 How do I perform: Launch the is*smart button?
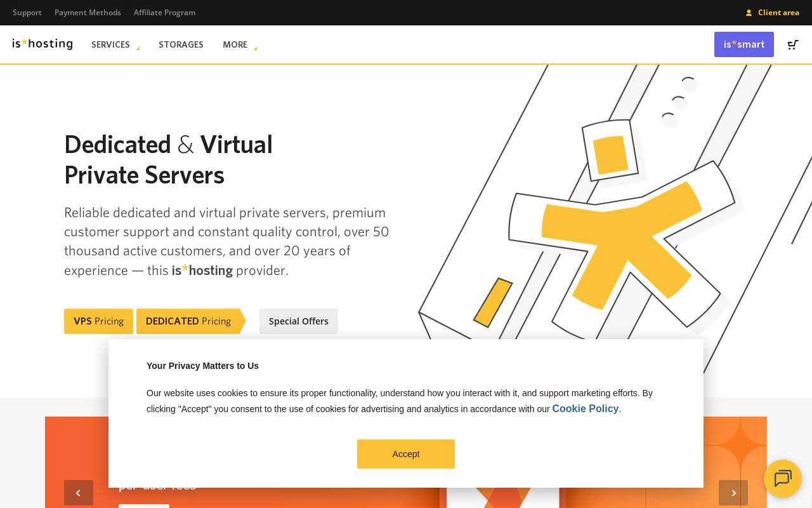click(744, 44)
